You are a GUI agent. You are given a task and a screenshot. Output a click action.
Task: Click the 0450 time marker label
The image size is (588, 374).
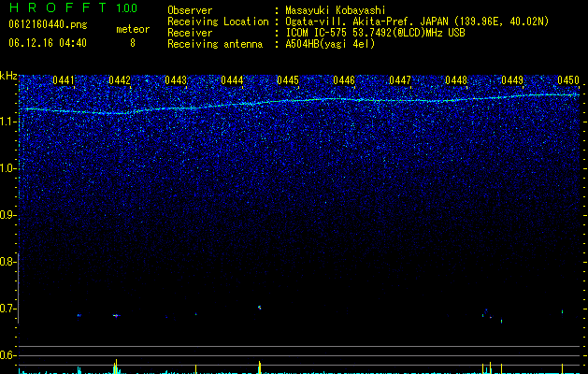coord(568,80)
